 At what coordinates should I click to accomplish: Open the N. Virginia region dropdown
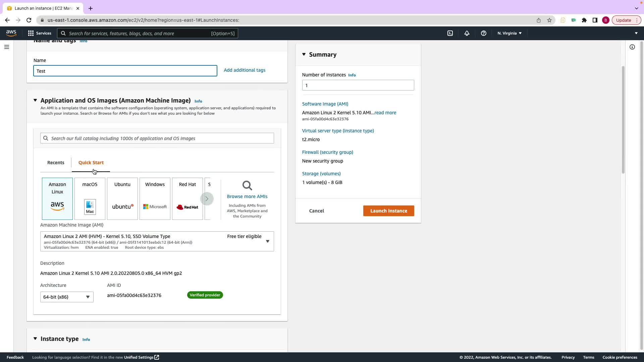(x=509, y=33)
